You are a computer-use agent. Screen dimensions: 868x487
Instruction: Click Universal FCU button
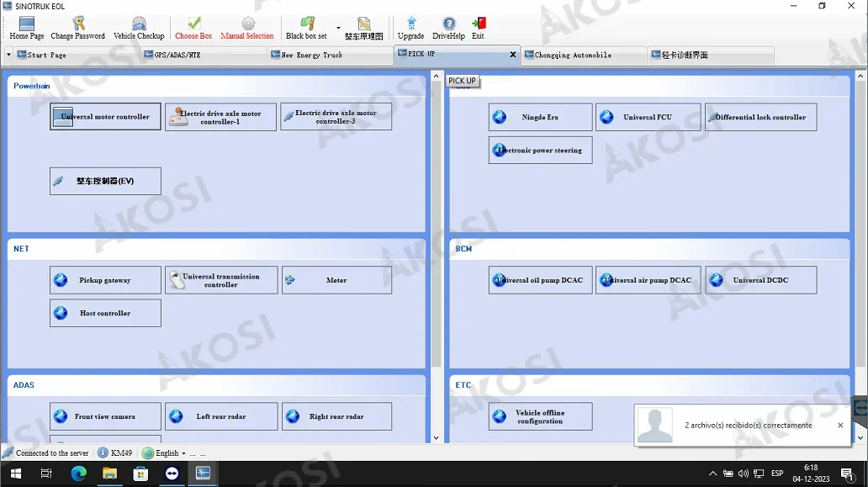pyautogui.click(x=648, y=117)
